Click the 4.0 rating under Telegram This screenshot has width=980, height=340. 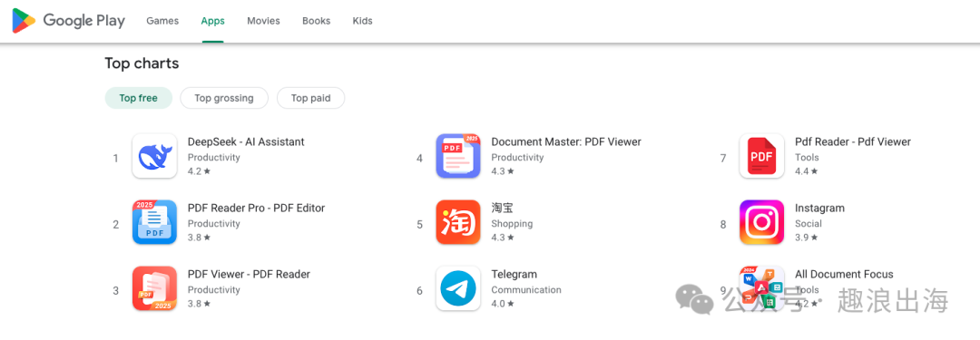(503, 304)
